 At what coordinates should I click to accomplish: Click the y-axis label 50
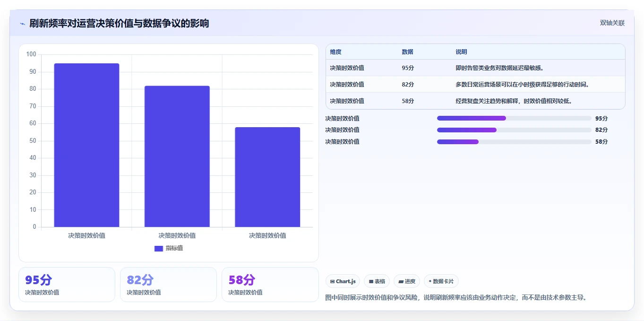point(33,141)
